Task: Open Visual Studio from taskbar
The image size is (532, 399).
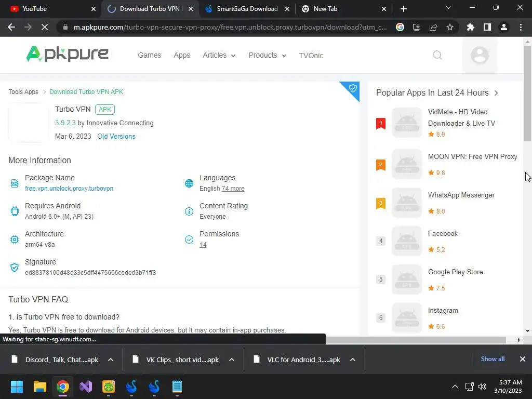Action: (86, 387)
